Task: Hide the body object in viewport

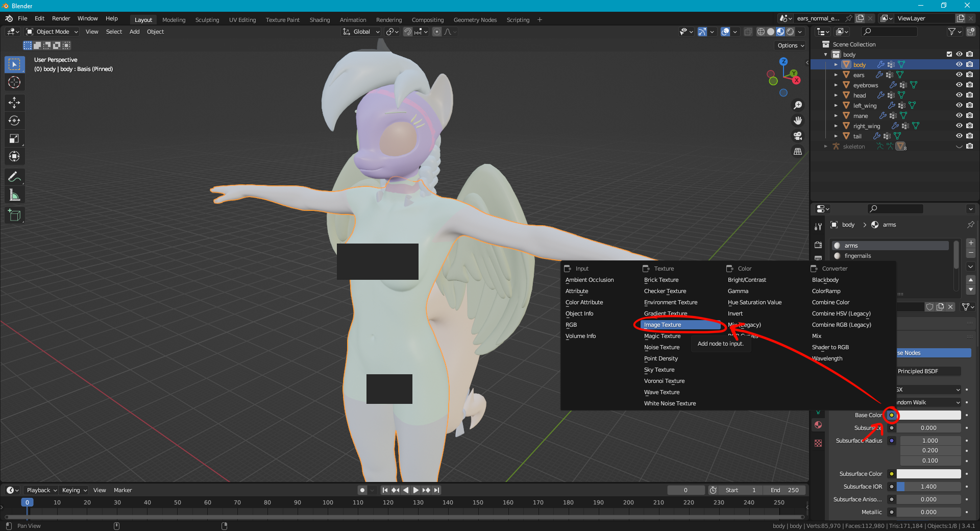Action: click(x=959, y=64)
